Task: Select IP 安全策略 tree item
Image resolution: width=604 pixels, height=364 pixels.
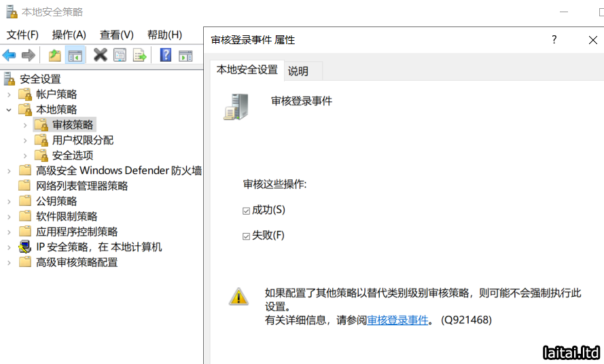Action: (x=99, y=247)
